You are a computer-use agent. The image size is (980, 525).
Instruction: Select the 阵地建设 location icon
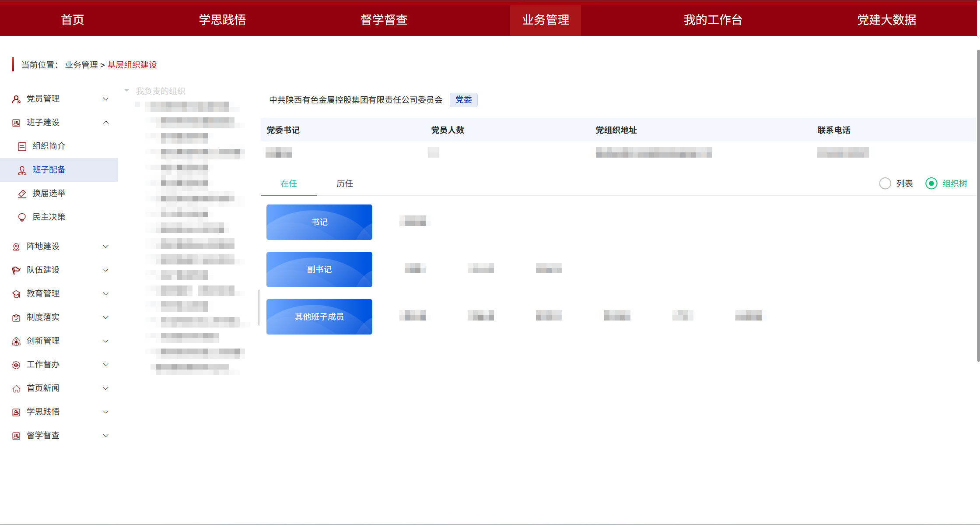coord(16,246)
